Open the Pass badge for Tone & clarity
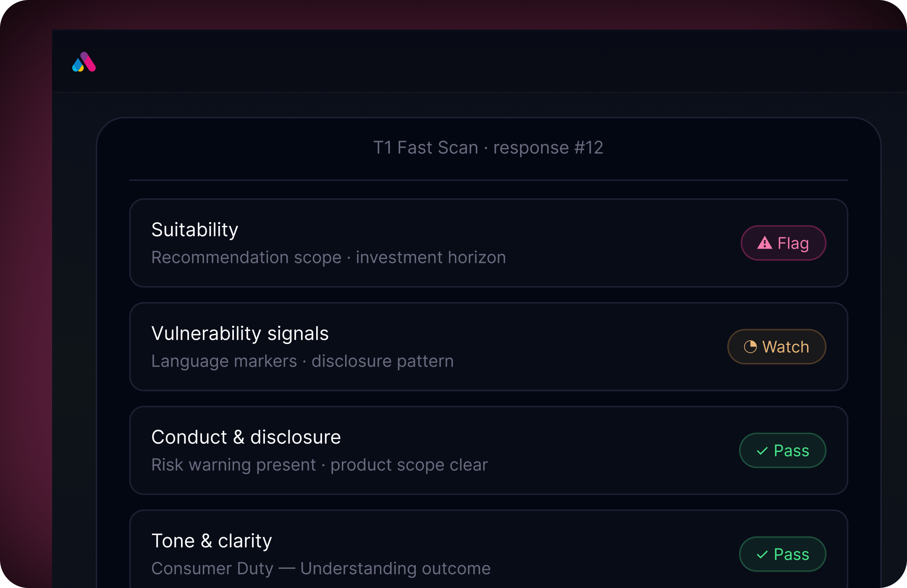907x588 pixels. click(782, 554)
